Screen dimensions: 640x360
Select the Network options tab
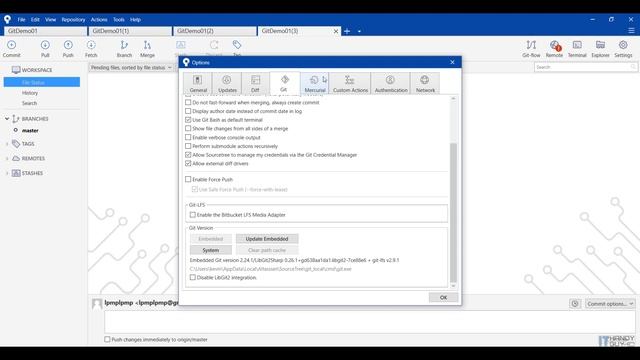[x=425, y=83]
